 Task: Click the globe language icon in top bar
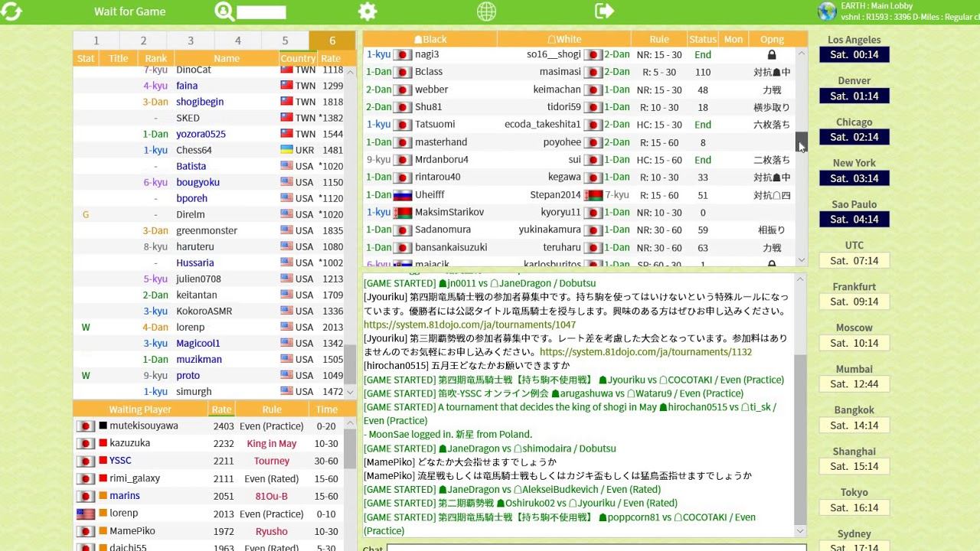[486, 11]
